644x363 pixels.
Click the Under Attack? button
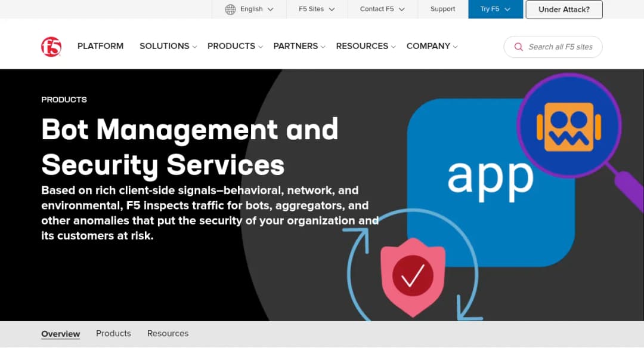564,10
